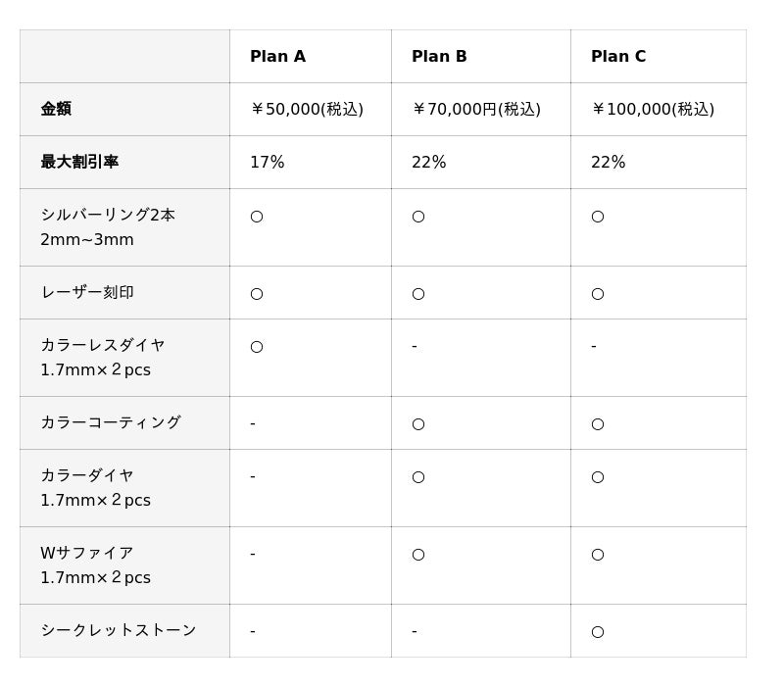Viewport: 784px width, 687px height.
Task: Click the Plan C column header
Action: tap(617, 57)
